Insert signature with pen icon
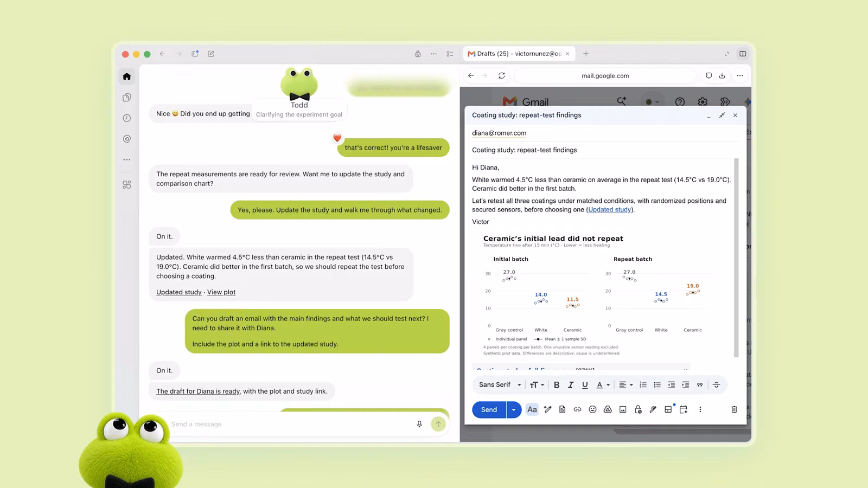The height and width of the screenshot is (488, 868). (x=653, y=410)
